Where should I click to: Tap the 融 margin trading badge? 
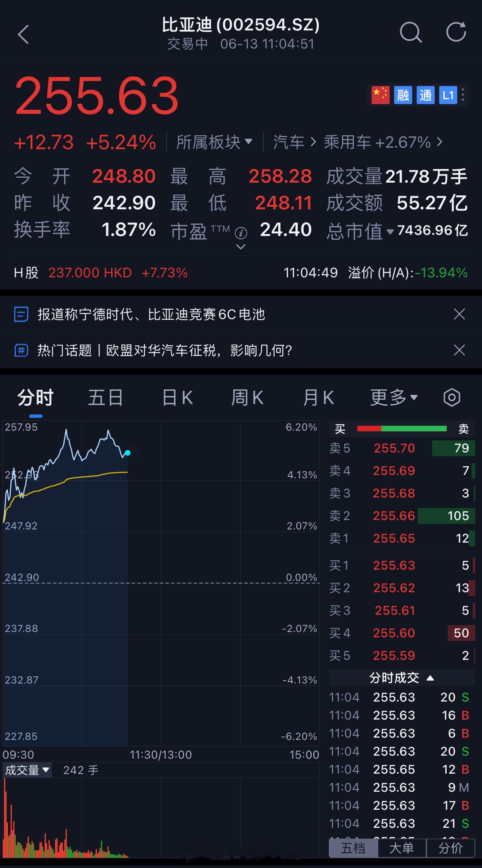[x=403, y=95]
